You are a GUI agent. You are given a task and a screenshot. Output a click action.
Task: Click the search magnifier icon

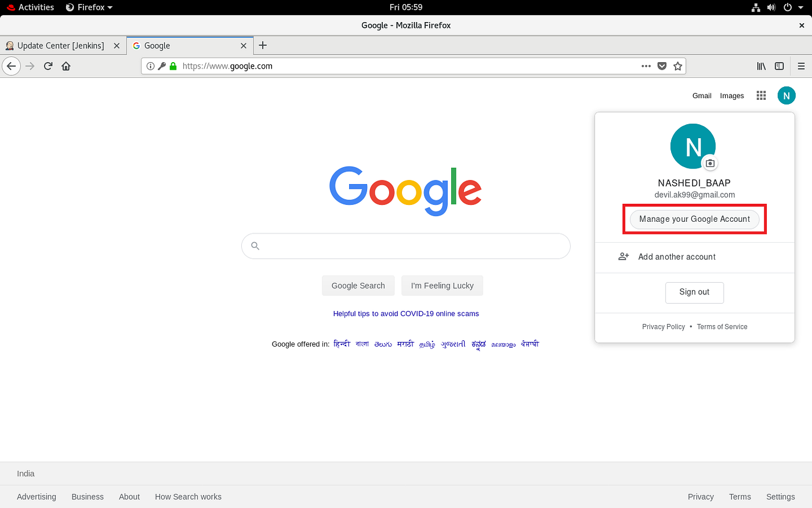[255, 246]
